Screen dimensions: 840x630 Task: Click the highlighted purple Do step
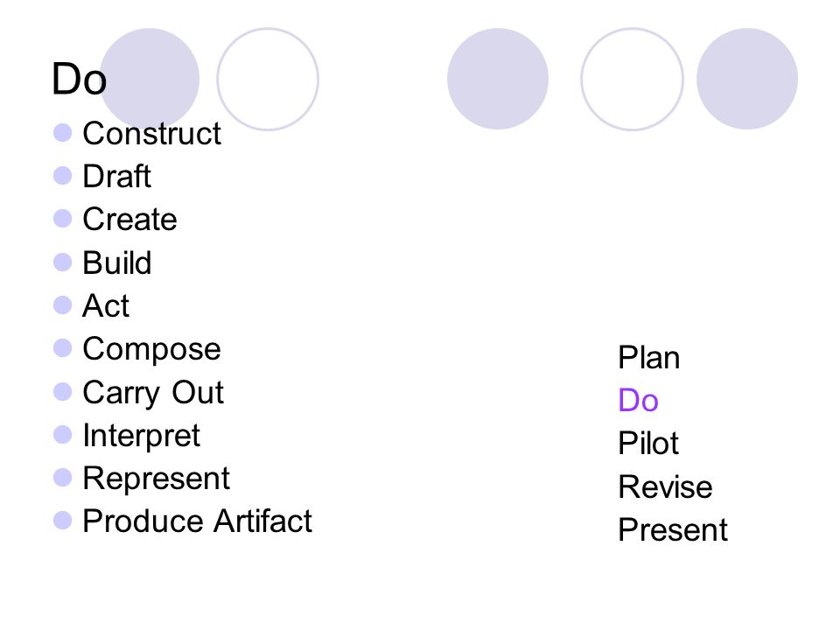pyautogui.click(x=638, y=400)
